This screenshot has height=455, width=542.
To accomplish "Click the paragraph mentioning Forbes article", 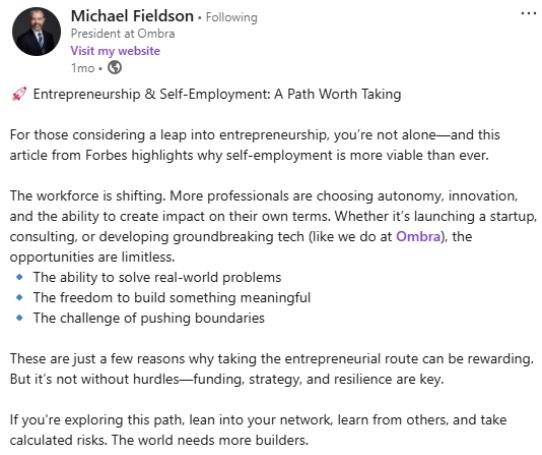I will 255,145.
